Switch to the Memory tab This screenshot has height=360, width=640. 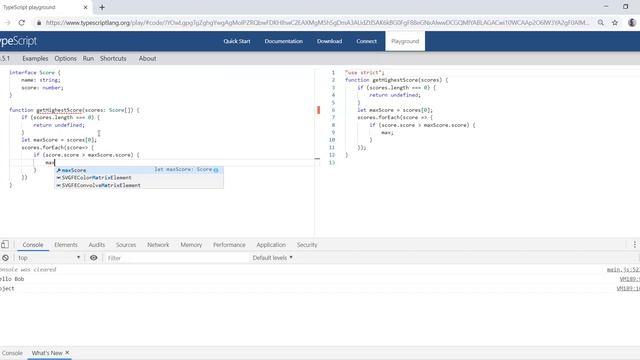tap(191, 244)
